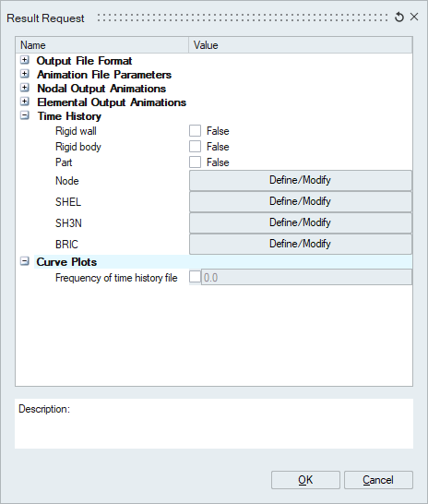
Task: Open Define/Modify for SHEL elements
Action: [x=301, y=201]
